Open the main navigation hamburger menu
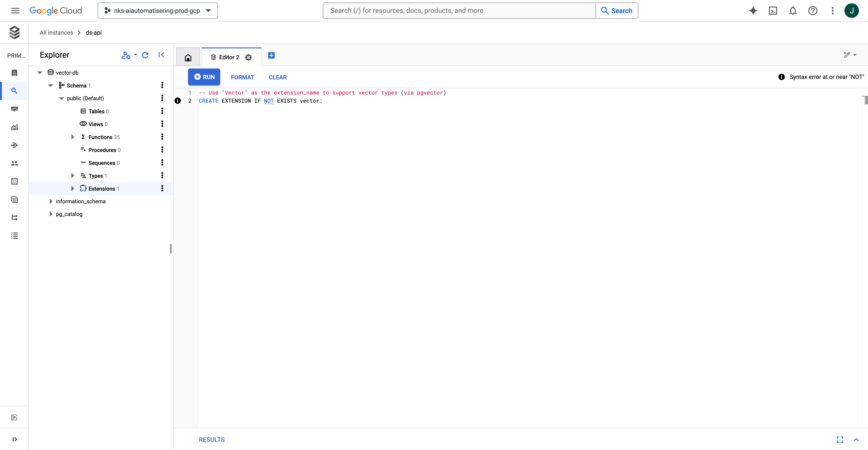Image resolution: width=868 pixels, height=450 pixels. [15, 11]
